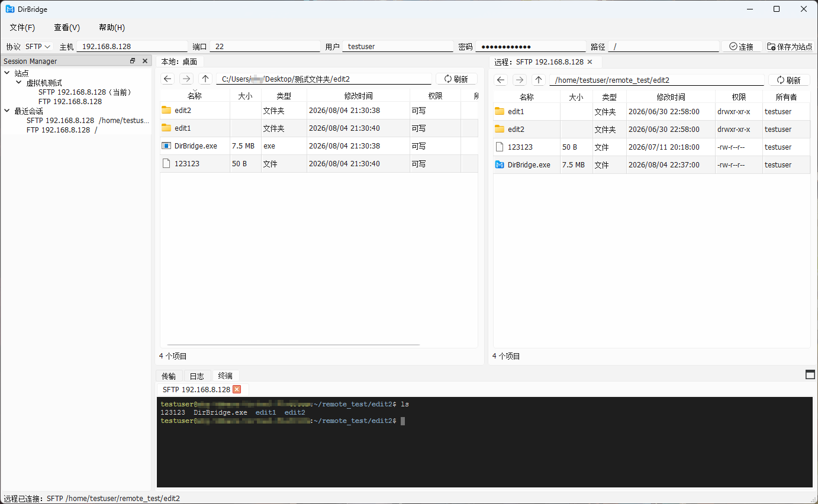Click the drwxr-xr-x permission of remote edit1
Viewport: 818px width, 504px height.
tap(733, 111)
